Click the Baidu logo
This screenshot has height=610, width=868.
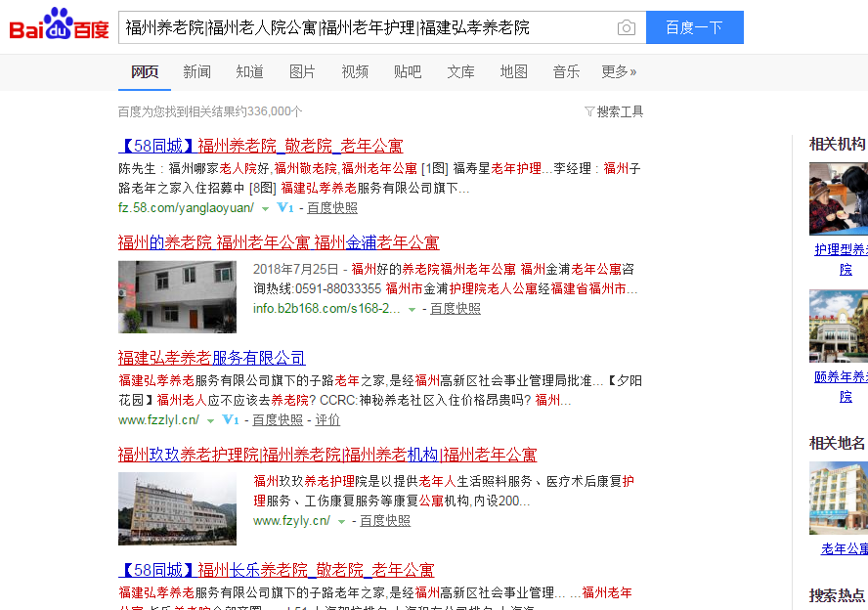59,24
